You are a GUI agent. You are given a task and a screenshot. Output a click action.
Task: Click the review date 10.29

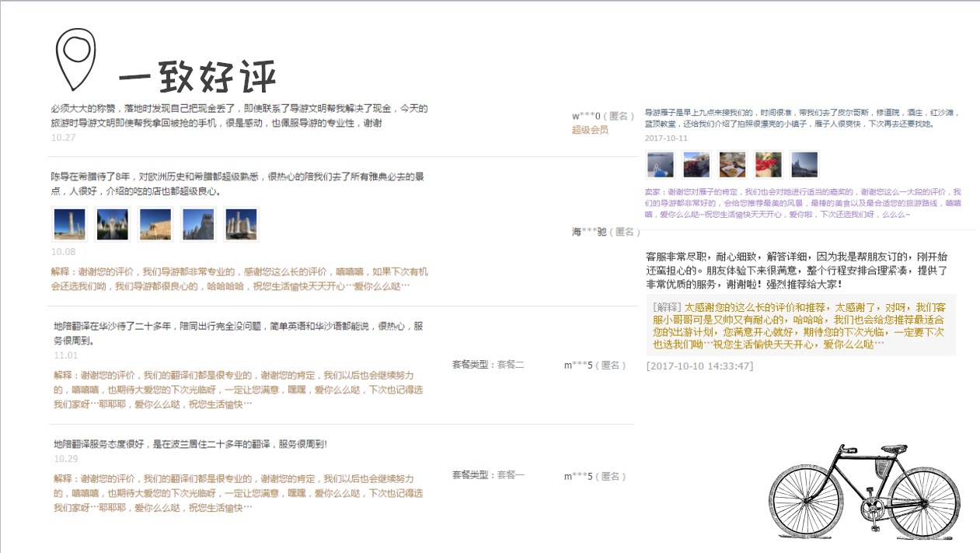click(x=66, y=459)
